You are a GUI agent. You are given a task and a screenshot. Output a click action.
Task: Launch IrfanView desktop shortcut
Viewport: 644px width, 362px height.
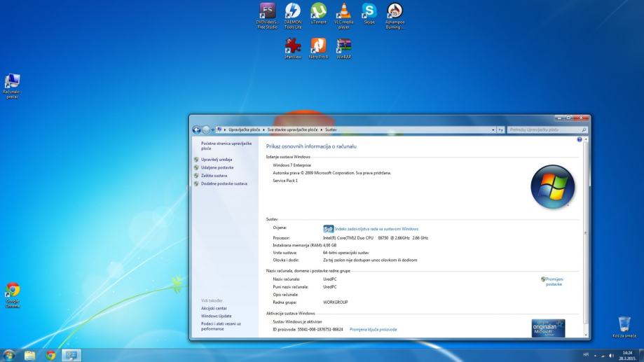[293, 46]
